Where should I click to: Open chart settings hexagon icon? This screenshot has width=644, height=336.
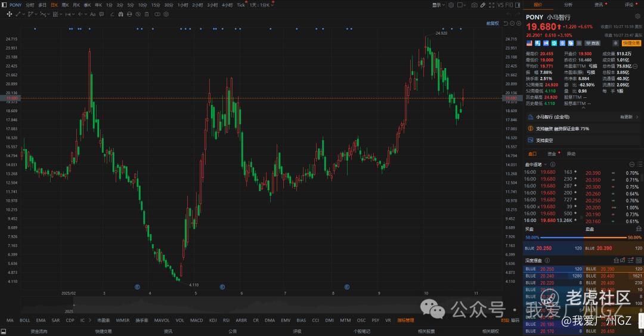[451, 5]
